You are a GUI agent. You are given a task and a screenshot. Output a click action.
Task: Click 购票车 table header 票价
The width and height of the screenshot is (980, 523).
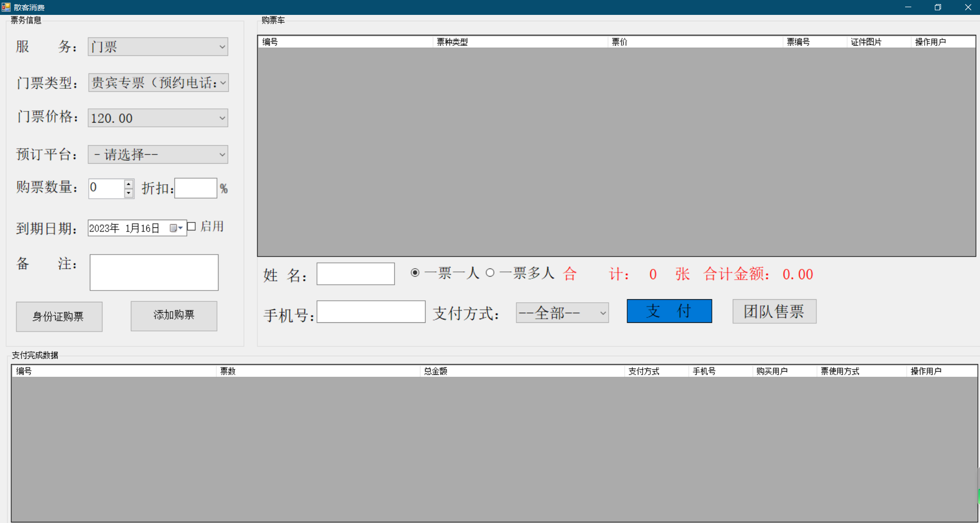pyautogui.click(x=695, y=42)
